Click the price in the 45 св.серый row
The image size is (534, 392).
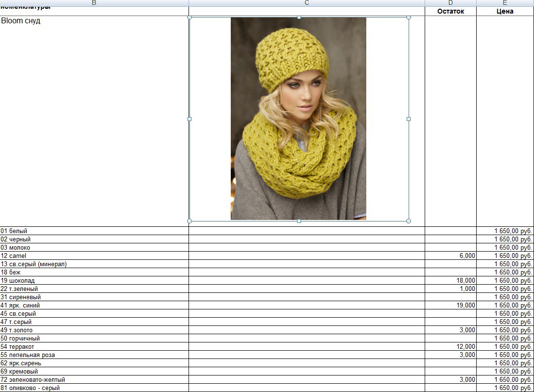pyautogui.click(x=505, y=313)
